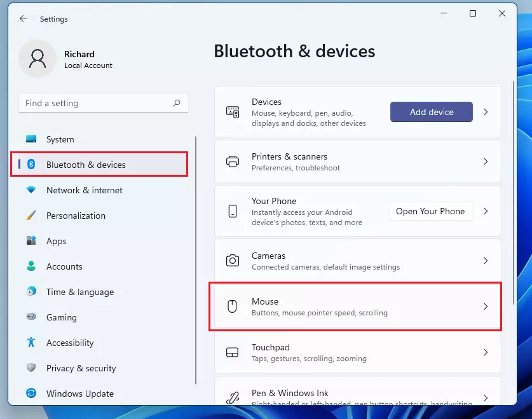Switch to Accounts settings
Viewport: 532px width, 419px height.
tap(102, 266)
